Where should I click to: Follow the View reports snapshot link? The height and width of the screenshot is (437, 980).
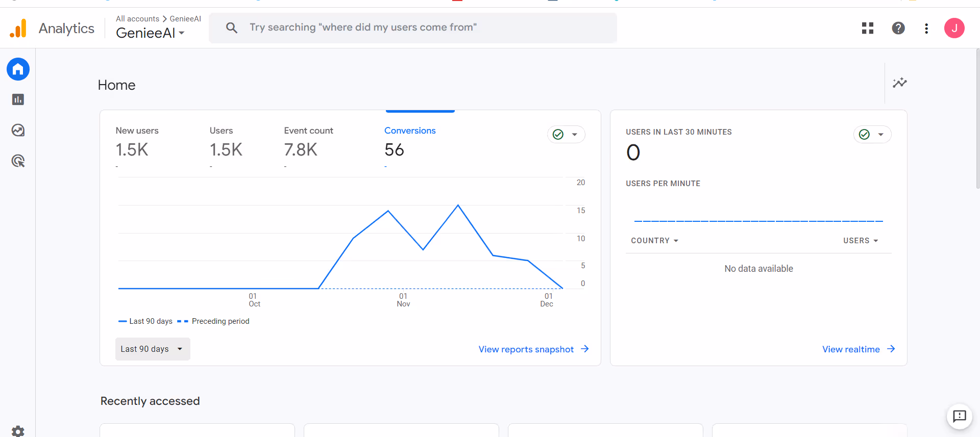(x=526, y=349)
